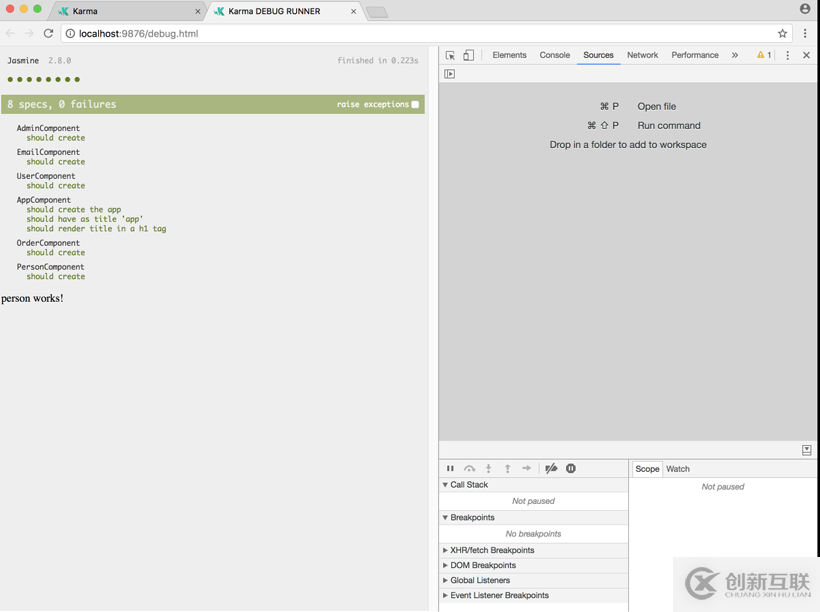820x612 pixels.
Task: Open the Chrome main menu
Action: tap(805, 33)
